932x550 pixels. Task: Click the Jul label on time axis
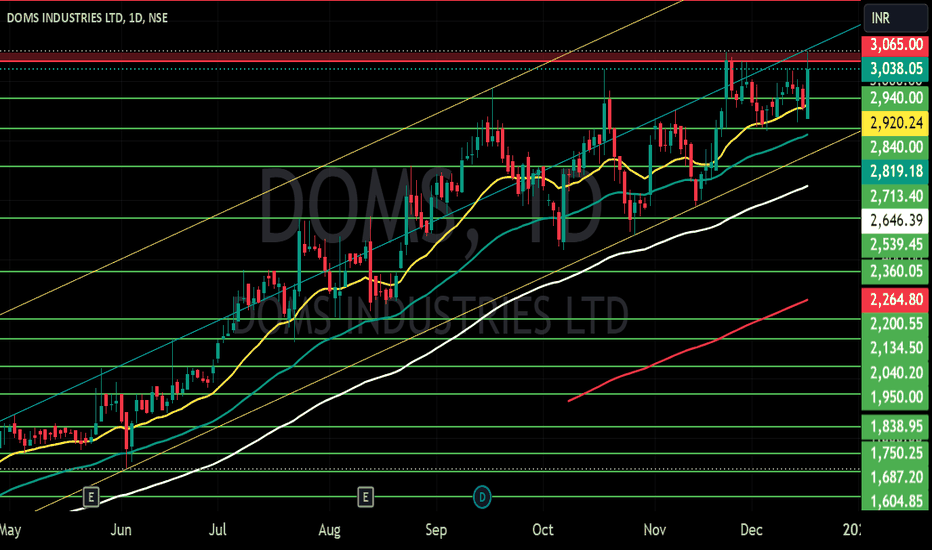[218, 530]
